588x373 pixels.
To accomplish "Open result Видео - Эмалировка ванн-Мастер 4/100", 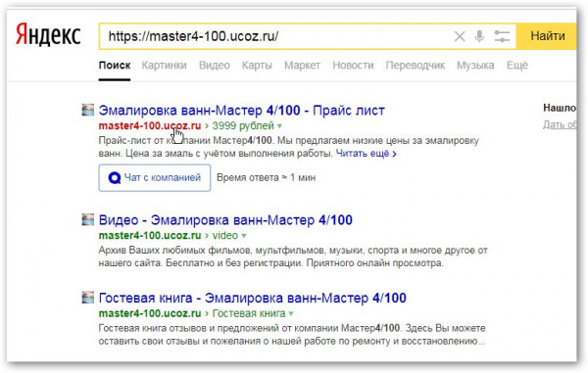I will pos(225,220).
